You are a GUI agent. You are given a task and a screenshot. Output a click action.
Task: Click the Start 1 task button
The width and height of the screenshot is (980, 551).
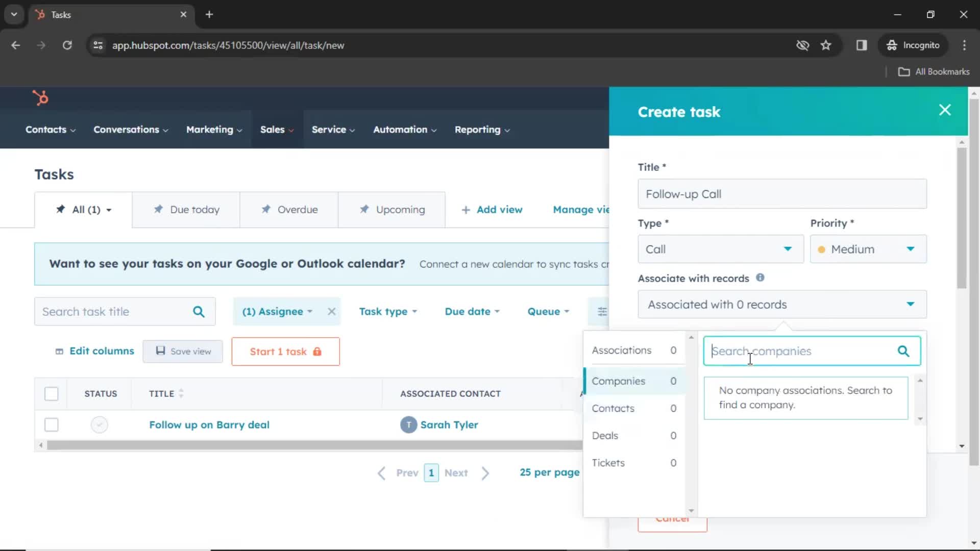click(x=285, y=351)
